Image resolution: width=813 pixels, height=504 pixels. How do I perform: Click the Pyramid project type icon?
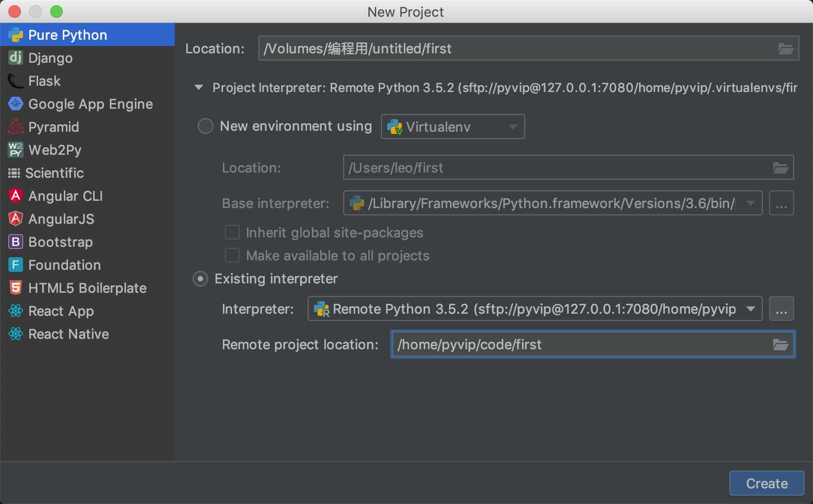point(16,127)
